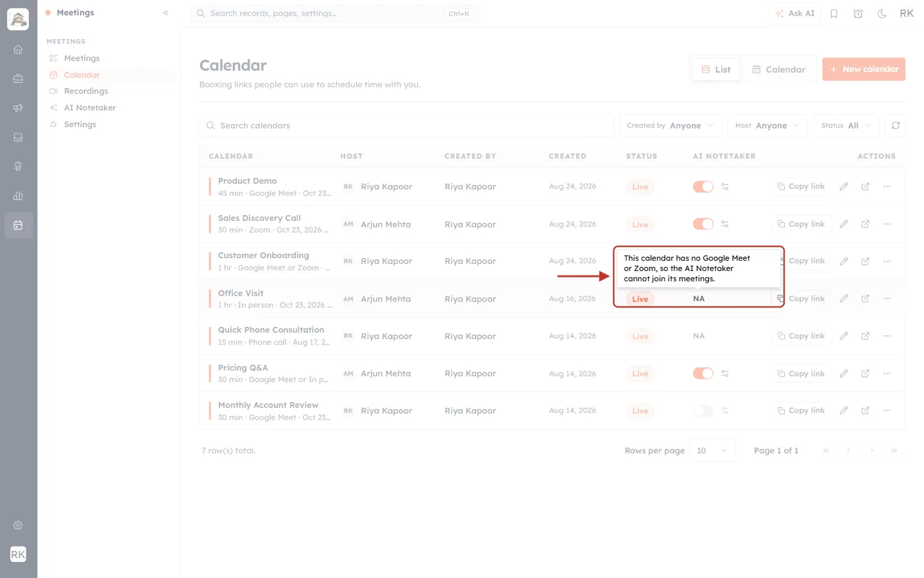Go to next page arrow
Image resolution: width=924 pixels, height=578 pixels.
[x=871, y=451]
